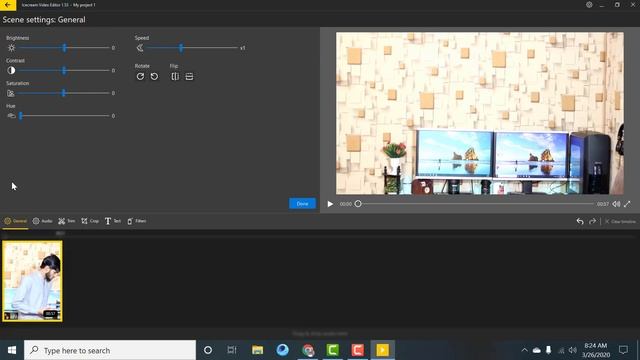
Task: Switch to the General tab
Action: coord(16,221)
